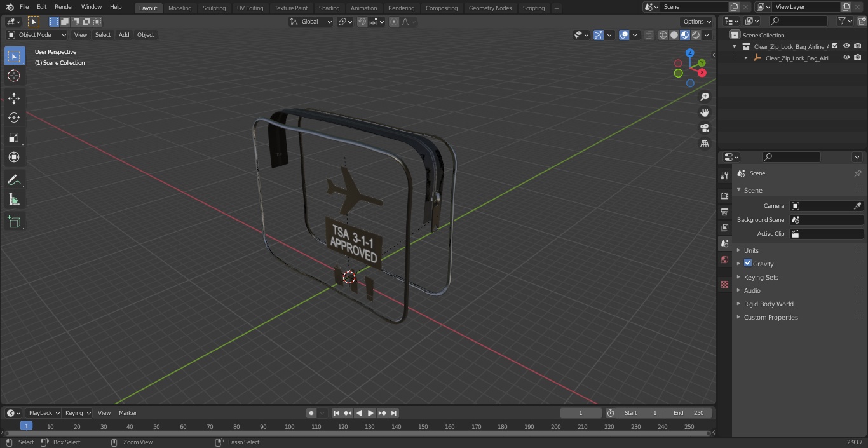Image resolution: width=868 pixels, height=448 pixels.
Task: Select the Rotate tool
Action: [x=14, y=118]
